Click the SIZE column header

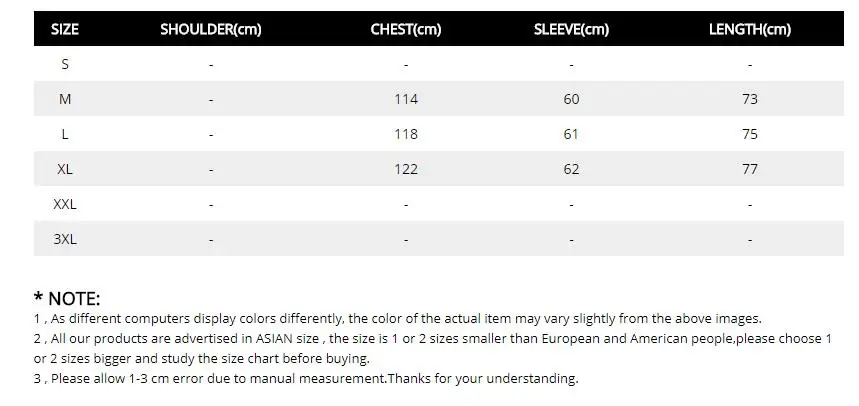(65, 29)
